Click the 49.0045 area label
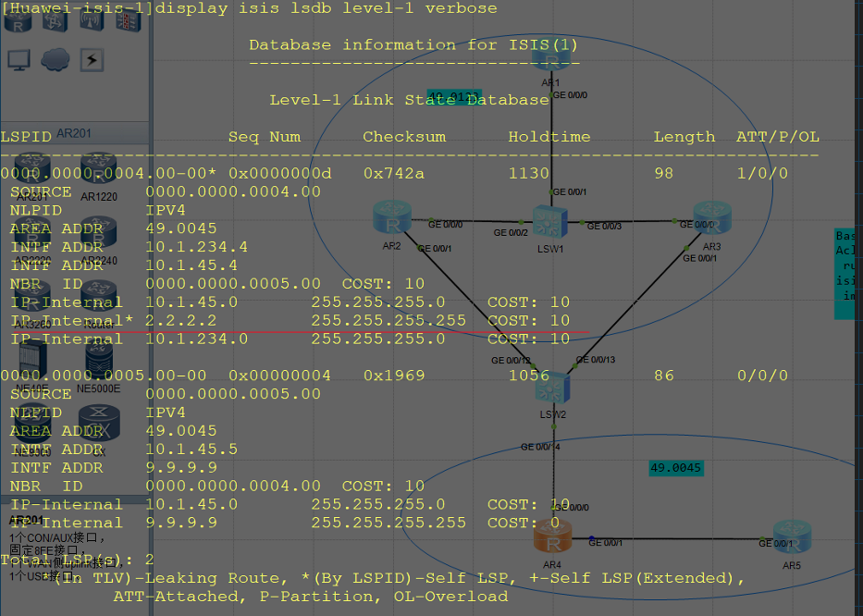Image resolution: width=863 pixels, height=616 pixels. [676, 468]
